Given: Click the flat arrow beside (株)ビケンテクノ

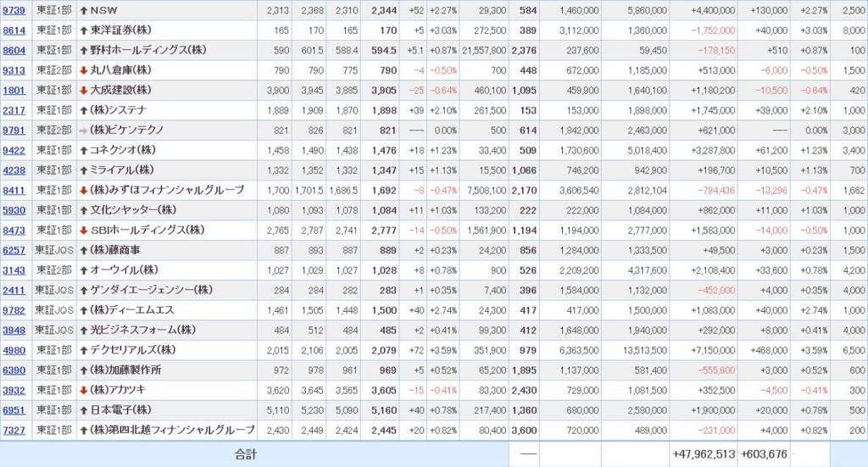Looking at the screenshot, I should (84, 131).
